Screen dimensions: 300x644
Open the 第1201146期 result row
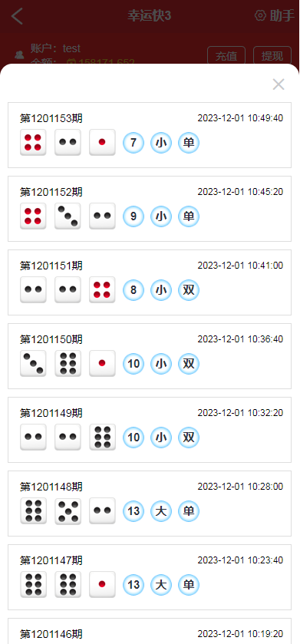[x=150, y=631]
